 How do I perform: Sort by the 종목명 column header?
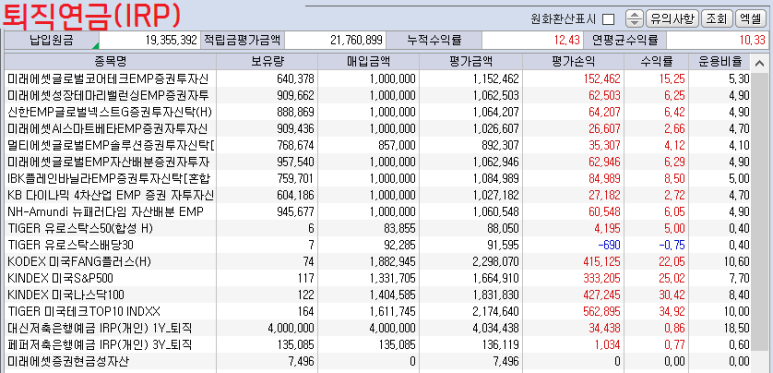coord(110,62)
